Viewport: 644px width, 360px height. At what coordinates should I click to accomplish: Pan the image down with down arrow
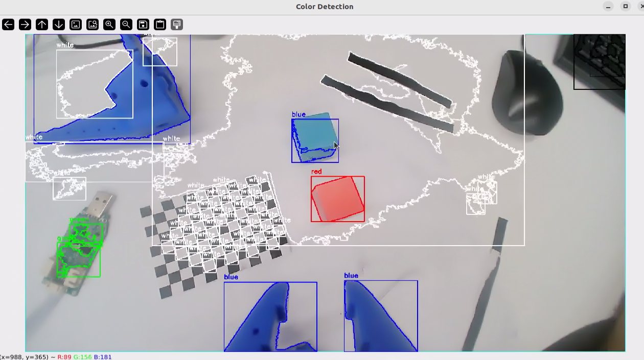pos(59,25)
